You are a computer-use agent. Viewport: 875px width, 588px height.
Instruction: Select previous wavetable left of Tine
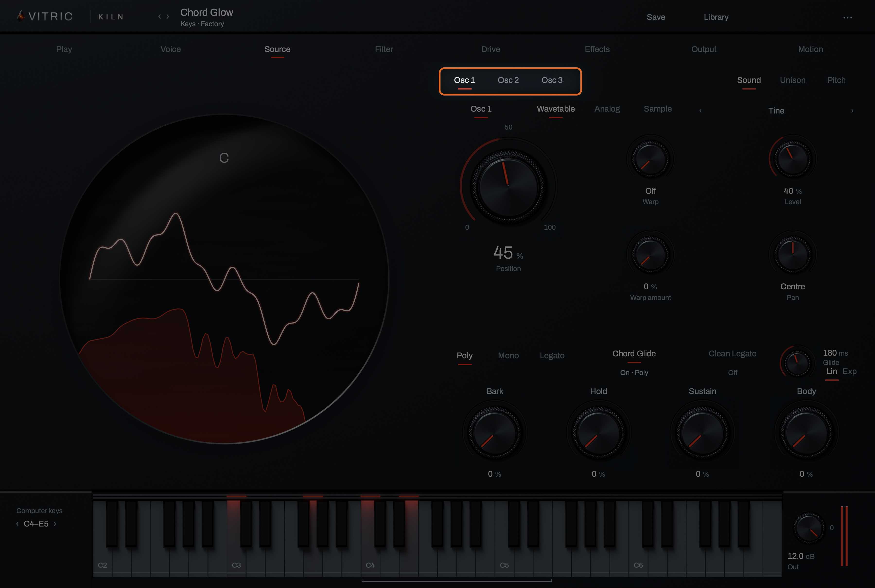click(x=700, y=111)
